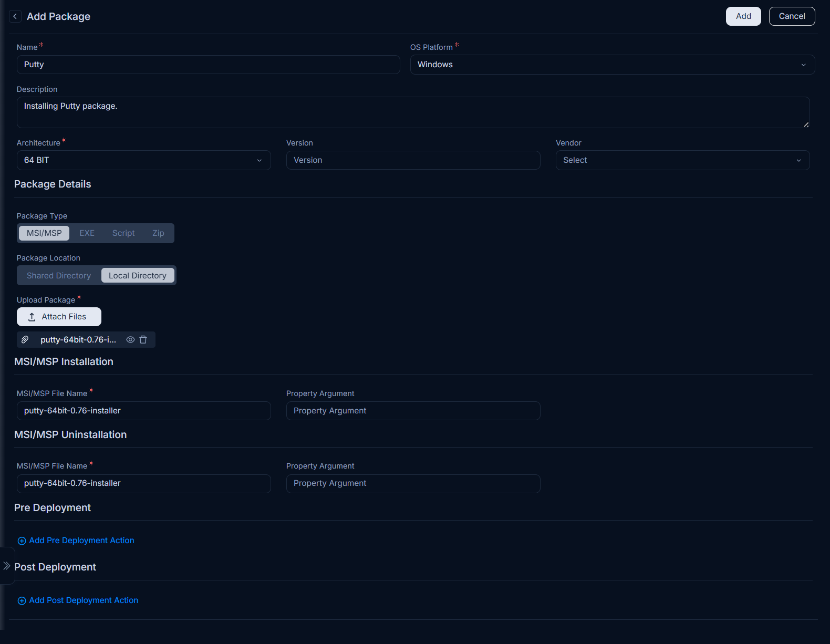Switch package location to Local Directory
The image size is (830, 644).
pos(138,276)
